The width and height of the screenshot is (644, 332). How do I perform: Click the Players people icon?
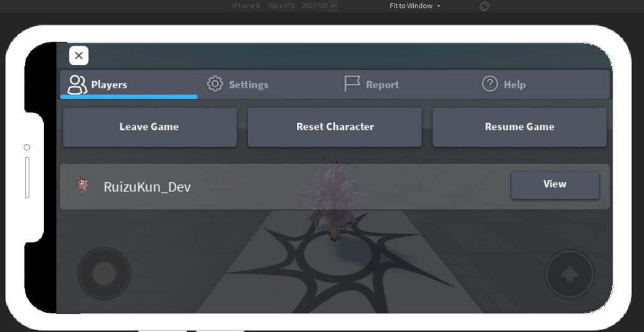[x=77, y=85]
